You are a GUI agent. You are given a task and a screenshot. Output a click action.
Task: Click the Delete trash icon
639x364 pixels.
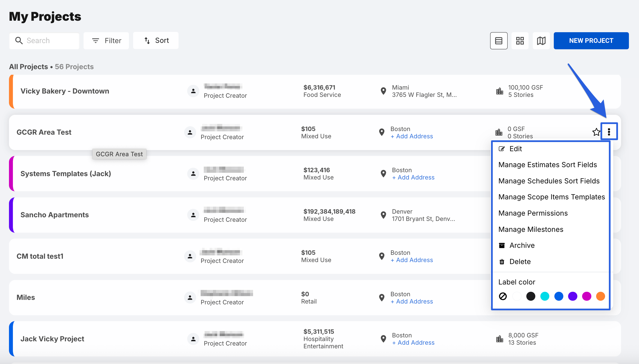click(502, 262)
